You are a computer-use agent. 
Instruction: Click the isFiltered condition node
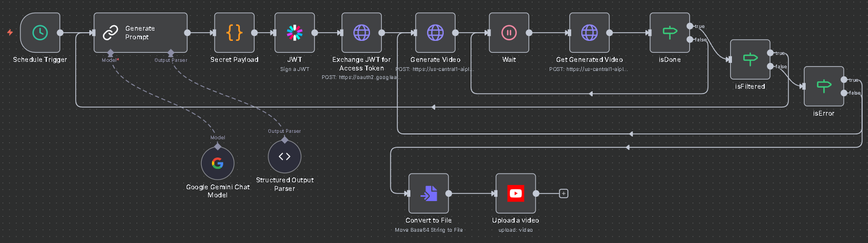[x=750, y=59]
